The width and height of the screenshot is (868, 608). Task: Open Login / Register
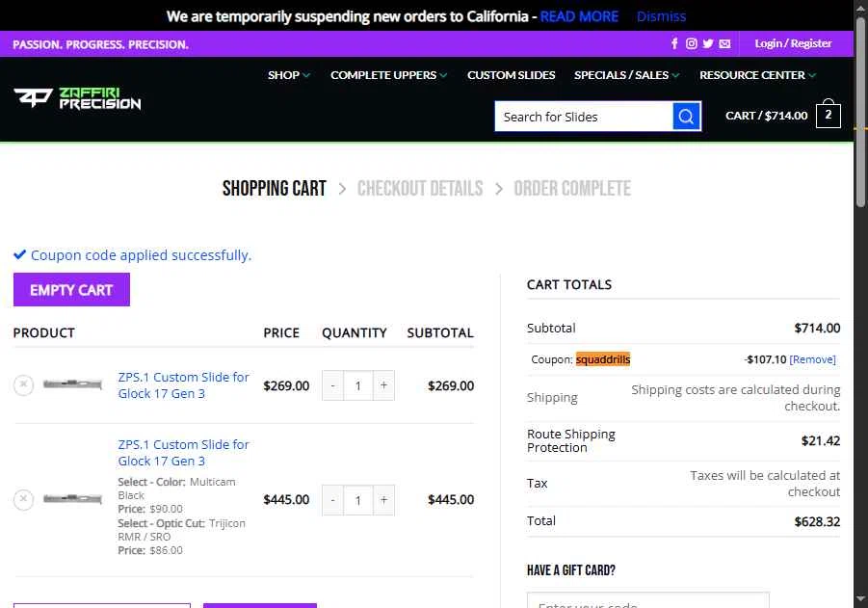793,43
